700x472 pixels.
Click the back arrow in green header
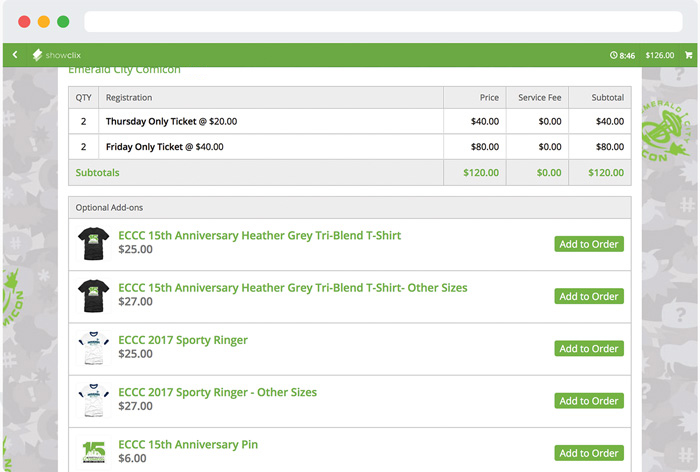(x=15, y=55)
